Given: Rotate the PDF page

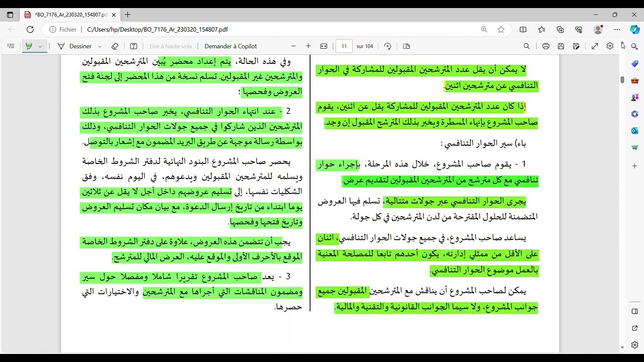Looking at the screenshot, I should click(387, 46).
